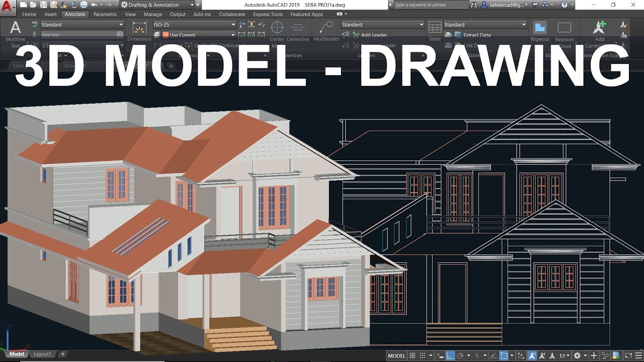Click the Extract Data button
The width and height of the screenshot is (644, 362).
(x=473, y=35)
